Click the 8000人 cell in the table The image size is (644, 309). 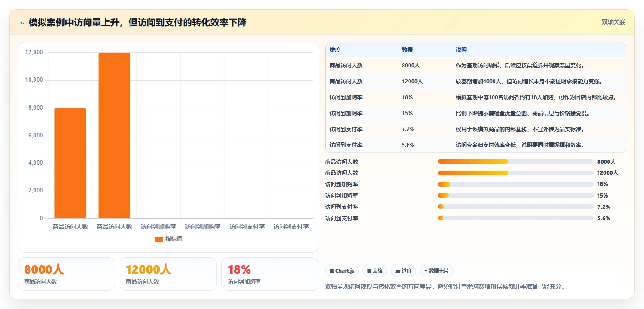(411, 66)
